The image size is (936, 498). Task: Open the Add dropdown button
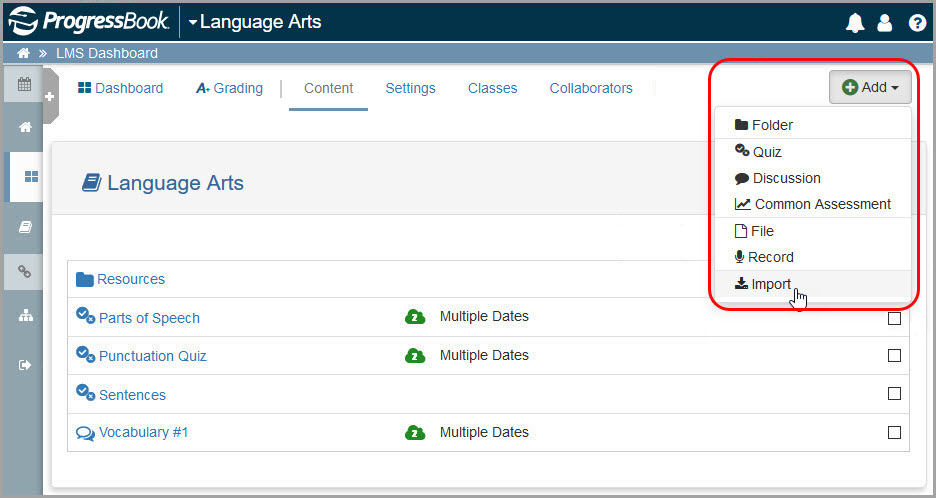pos(870,87)
